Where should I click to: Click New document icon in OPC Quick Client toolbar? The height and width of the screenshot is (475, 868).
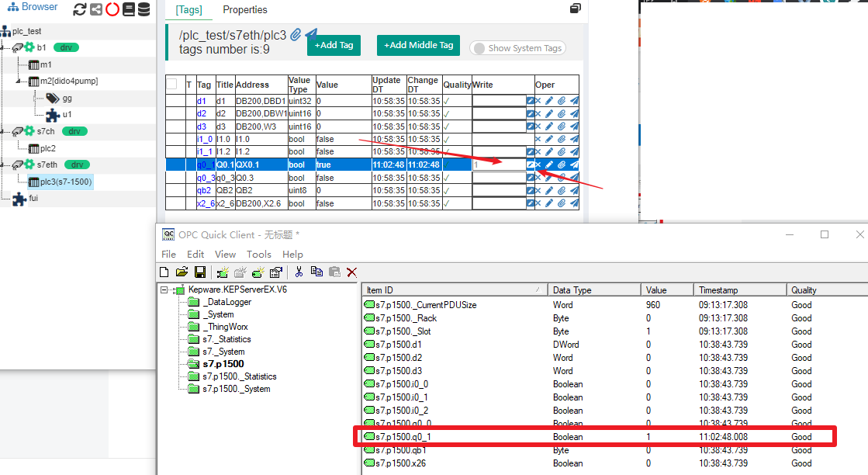pyautogui.click(x=164, y=272)
